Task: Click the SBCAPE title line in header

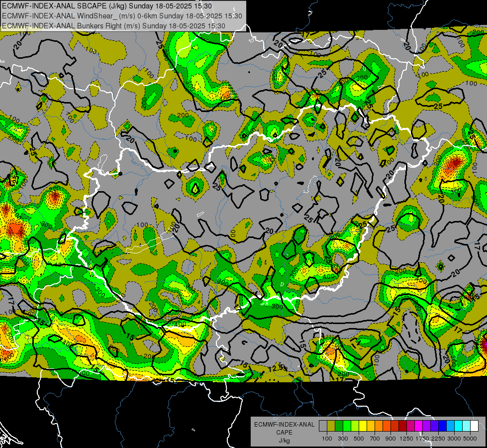Action: coord(107,6)
